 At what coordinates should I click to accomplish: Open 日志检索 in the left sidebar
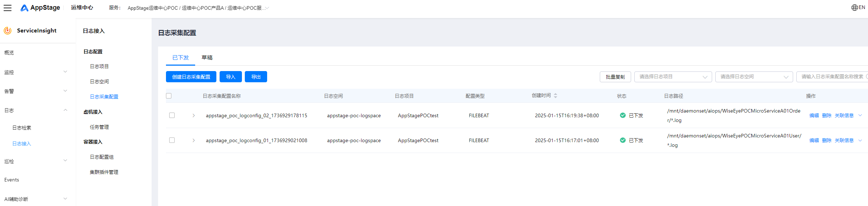(22, 128)
